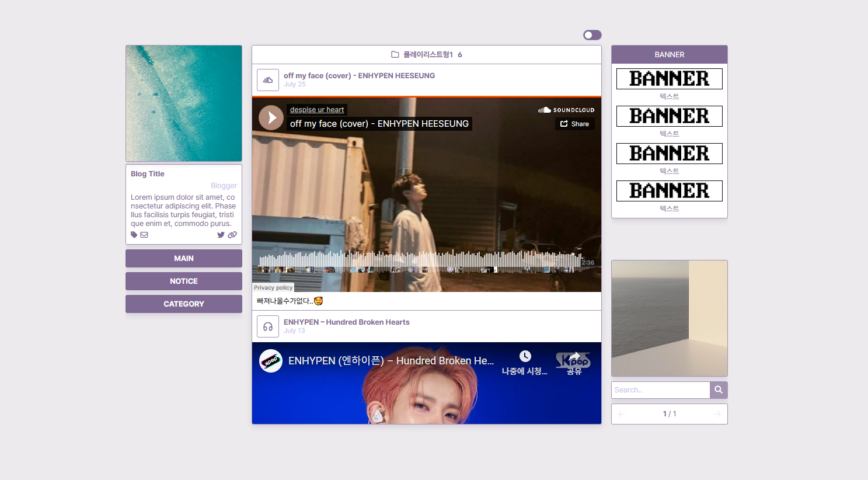Toggle the switch above the playlist panel
This screenshot has height=480, width=868.
pyautogui.click(x=592, y=35)
